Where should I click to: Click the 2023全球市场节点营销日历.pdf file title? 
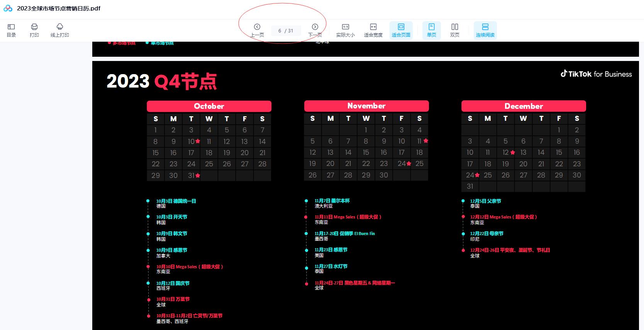59,8
